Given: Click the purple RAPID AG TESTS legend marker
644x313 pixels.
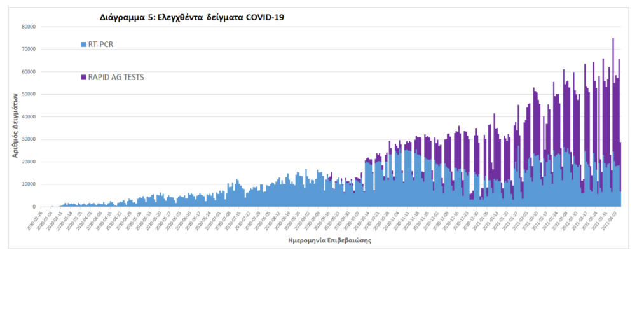Looking at the screenshot, I should (84, 77).
